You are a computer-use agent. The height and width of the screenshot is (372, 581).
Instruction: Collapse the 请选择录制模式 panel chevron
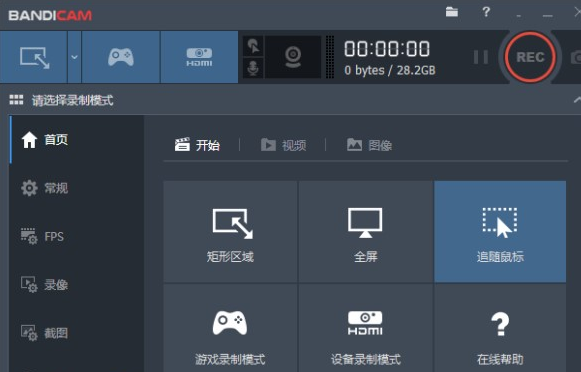tap(577, 100)
